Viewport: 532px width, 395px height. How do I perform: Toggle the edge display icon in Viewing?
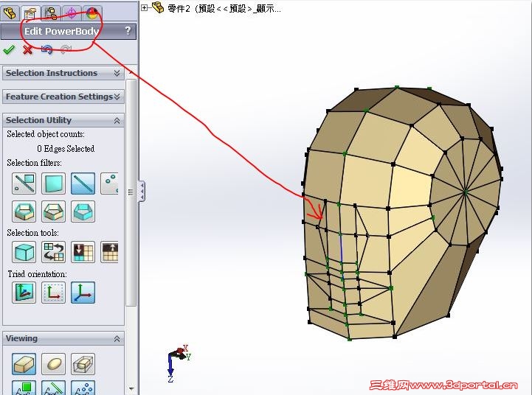(53, 388)
